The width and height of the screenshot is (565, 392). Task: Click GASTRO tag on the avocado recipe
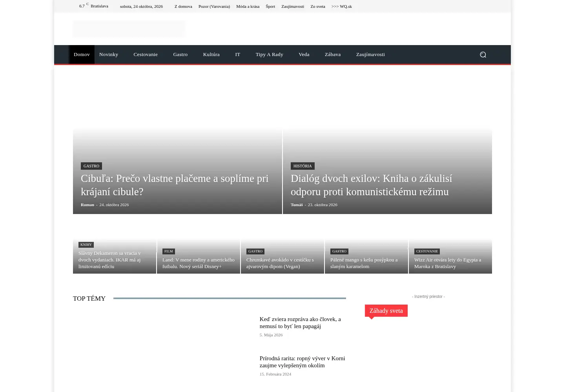(255, 251)
